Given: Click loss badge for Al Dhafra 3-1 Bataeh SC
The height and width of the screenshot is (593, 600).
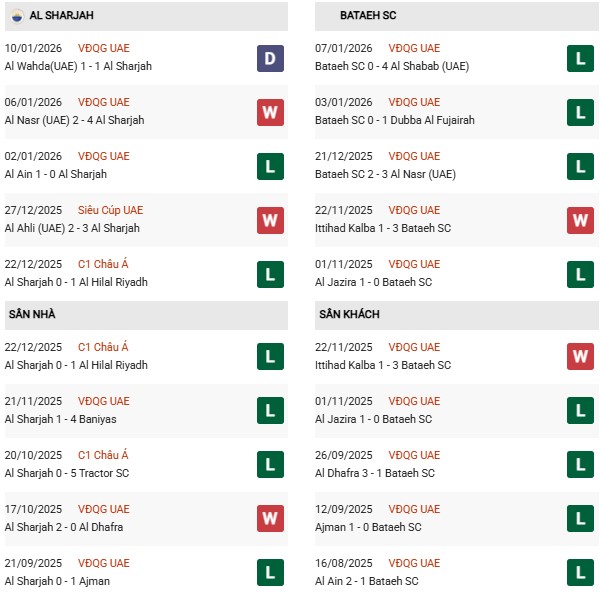Looking at the screenshot, I should (x=580, y=464).
